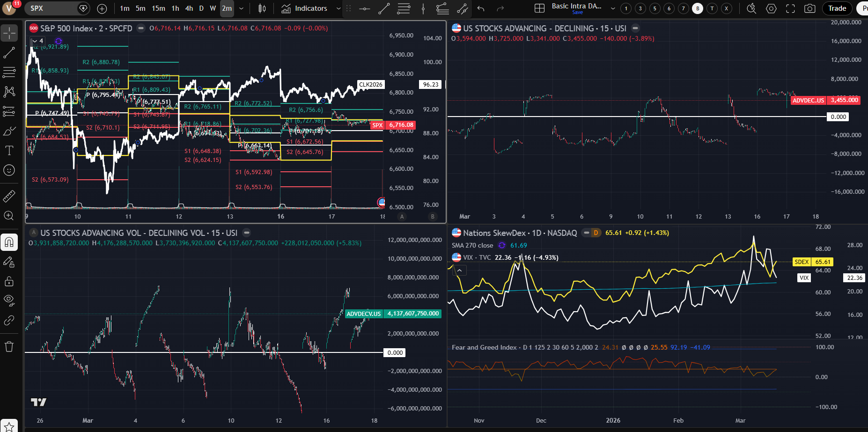Select the 1h interval
This screenshot has height=432, width=868.
coord(175,8)
